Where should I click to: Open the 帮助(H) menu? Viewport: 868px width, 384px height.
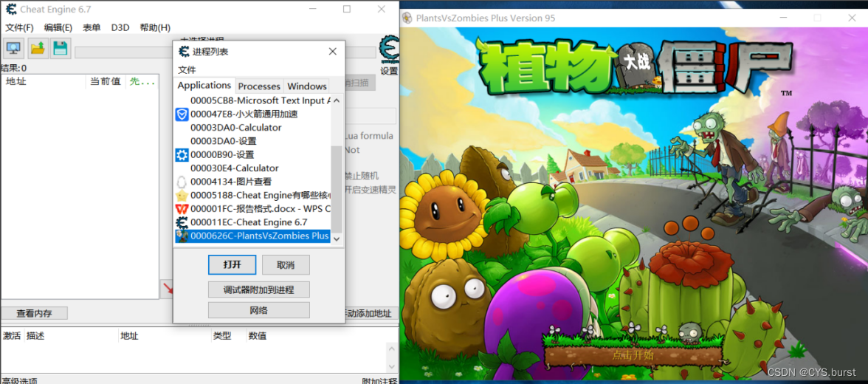(x=155, y=28)
